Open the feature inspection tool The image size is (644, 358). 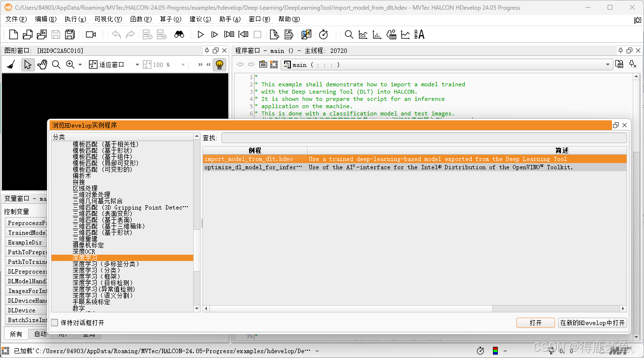[391, 34]
